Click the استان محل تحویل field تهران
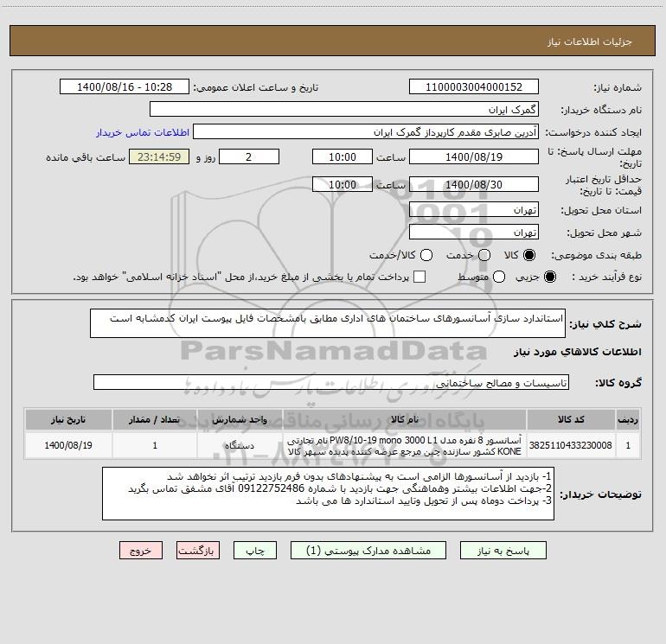The image size is (666, 644). (x=474, y=209)
